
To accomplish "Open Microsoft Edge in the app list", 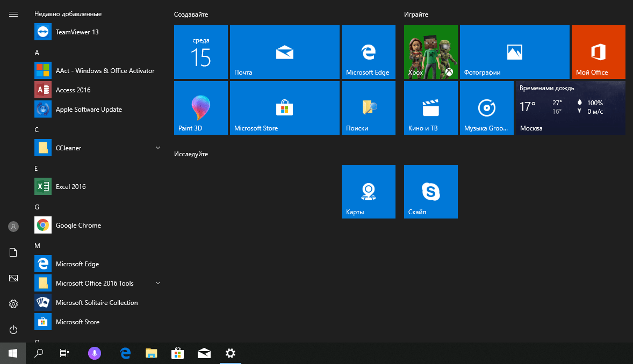I will pos(98,264).
